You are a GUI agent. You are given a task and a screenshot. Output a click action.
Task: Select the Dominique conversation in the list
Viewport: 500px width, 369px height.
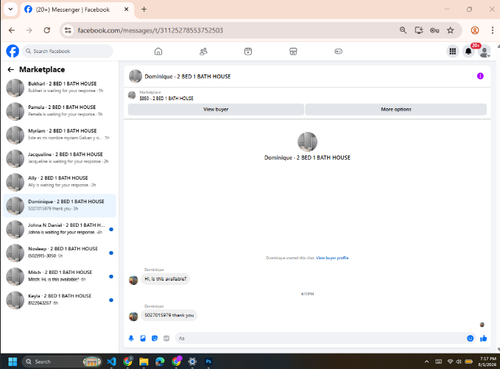[x=59, y=206]
